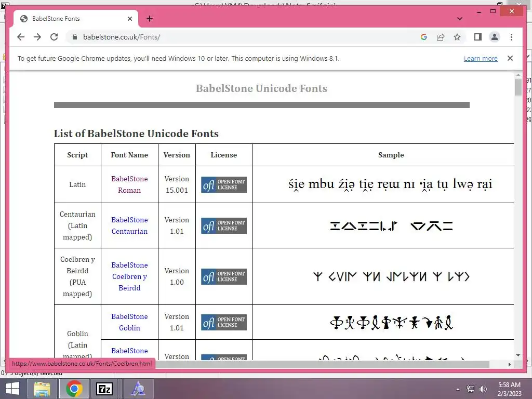Click the scroll down arrow
The width and height of the screenshot is (532, 399).
(x=518, y=355)
